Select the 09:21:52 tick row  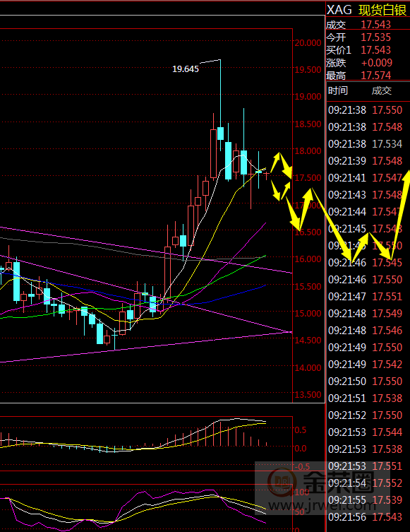tap(366, 415)
